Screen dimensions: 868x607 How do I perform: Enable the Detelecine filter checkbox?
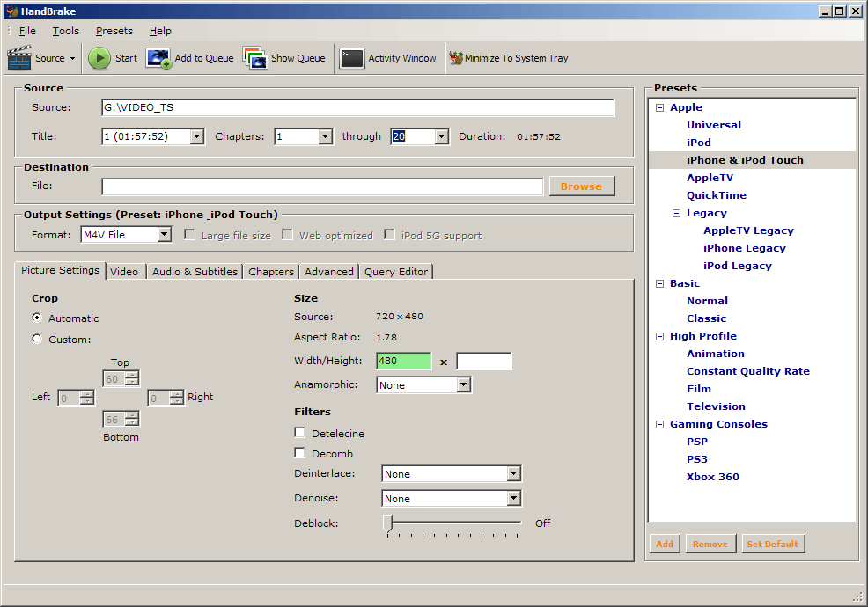pyautogui.click(x=300, y=432)
